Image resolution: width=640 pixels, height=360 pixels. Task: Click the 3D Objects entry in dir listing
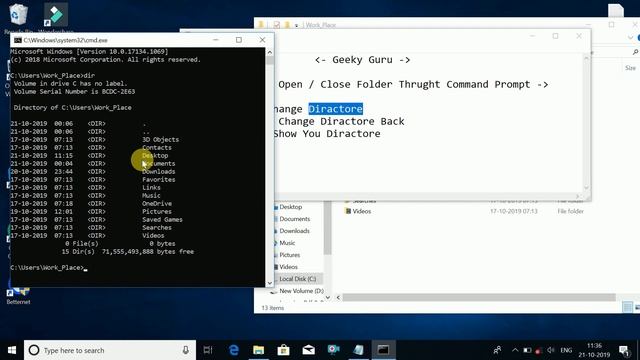(160, 140)
